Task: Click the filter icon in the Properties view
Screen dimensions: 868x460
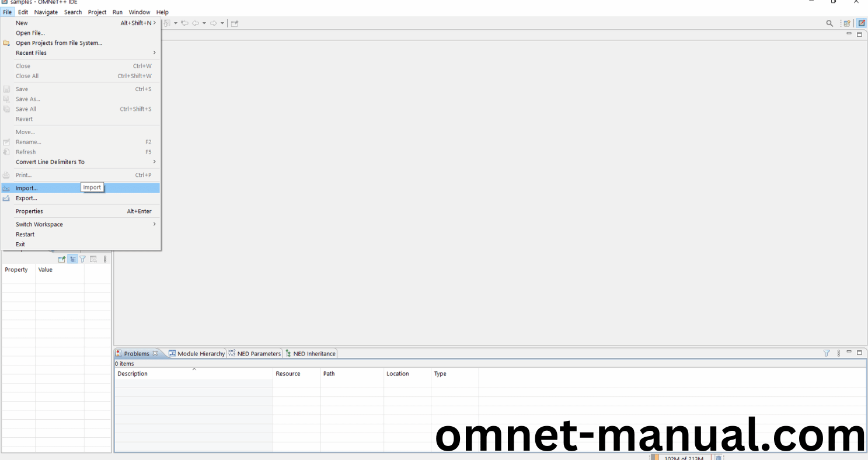Action: coord(83,259)
